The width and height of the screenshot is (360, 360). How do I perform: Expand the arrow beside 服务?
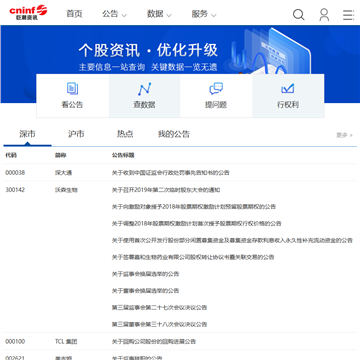214,15
